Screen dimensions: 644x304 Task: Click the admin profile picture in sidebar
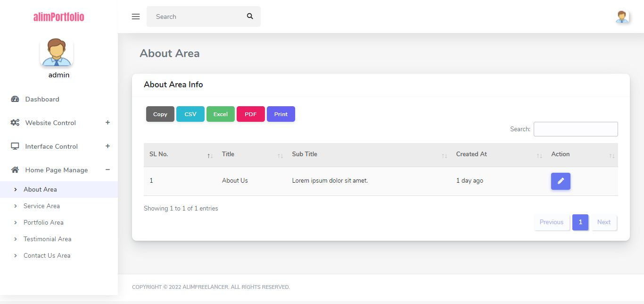pyautogui.click(x=57, y=52)
